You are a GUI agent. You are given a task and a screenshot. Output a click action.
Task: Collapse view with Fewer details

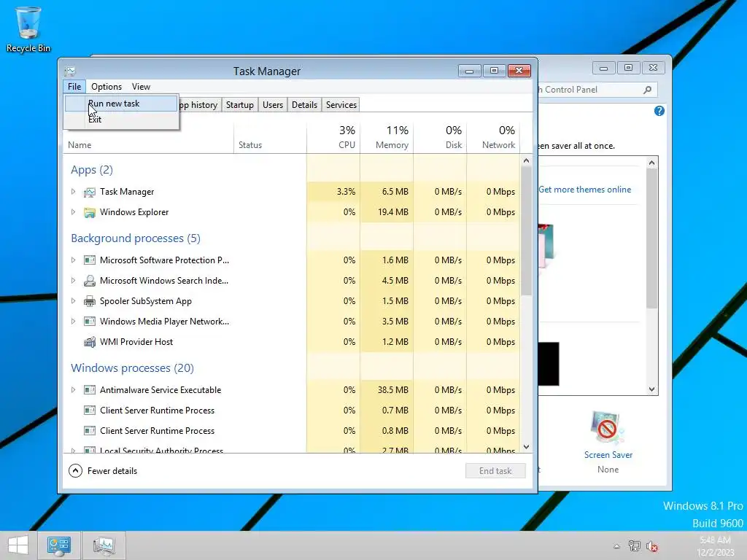(103, 471)
